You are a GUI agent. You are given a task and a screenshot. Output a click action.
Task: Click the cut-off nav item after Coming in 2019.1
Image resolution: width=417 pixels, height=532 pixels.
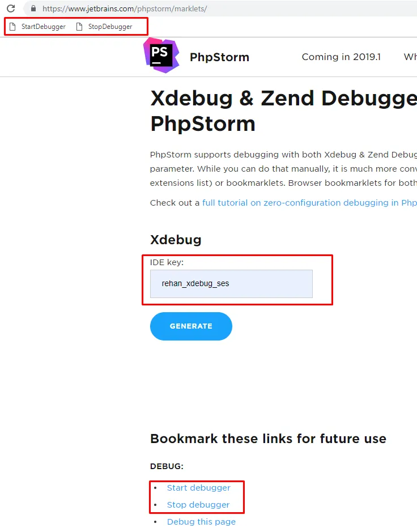[x=410, y=57]
